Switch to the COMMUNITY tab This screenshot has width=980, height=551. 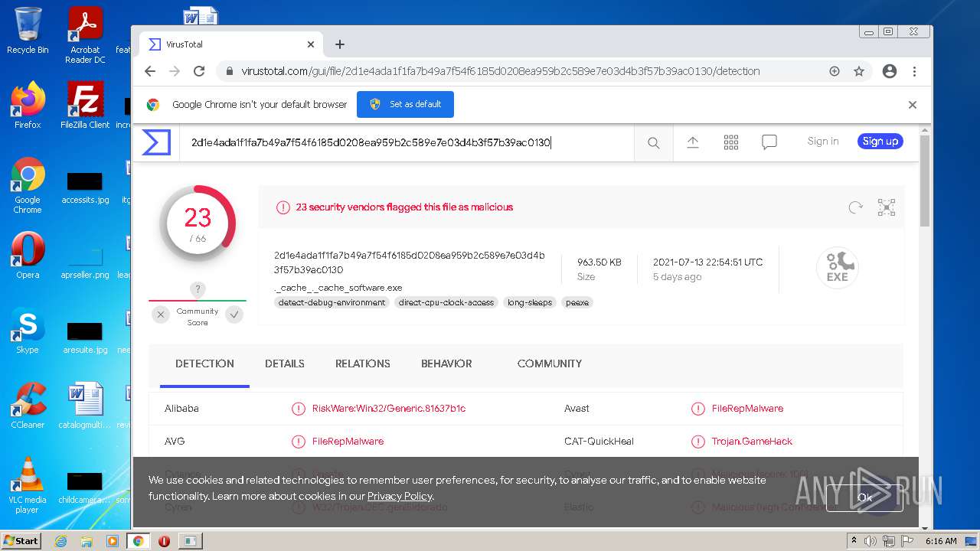pos(550,364)
